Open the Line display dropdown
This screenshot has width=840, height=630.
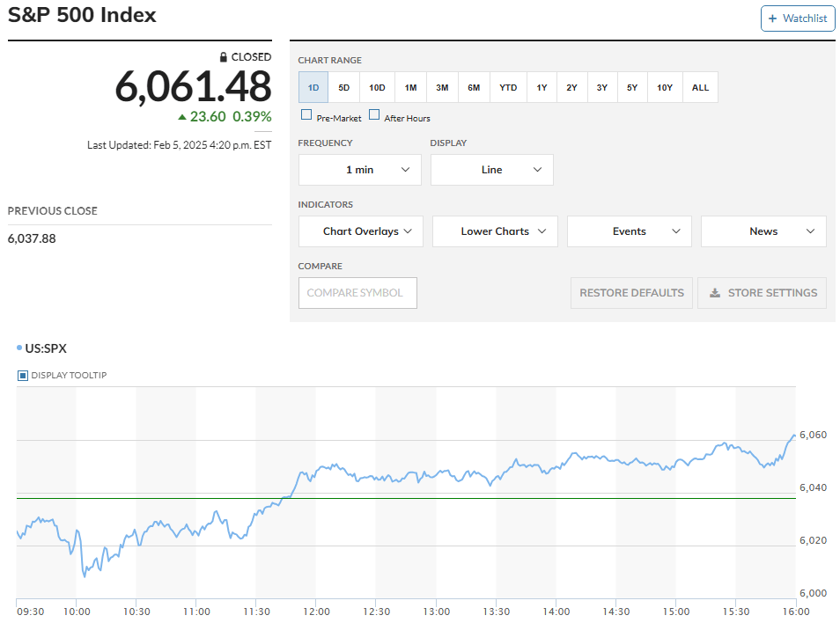pos(492,170)
